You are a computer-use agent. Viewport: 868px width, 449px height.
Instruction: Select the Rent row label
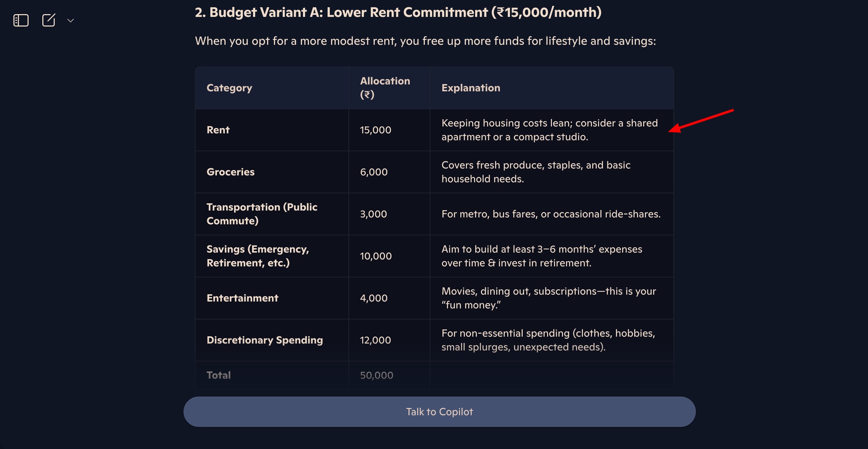pyautogui.click(x=218, y=130)
